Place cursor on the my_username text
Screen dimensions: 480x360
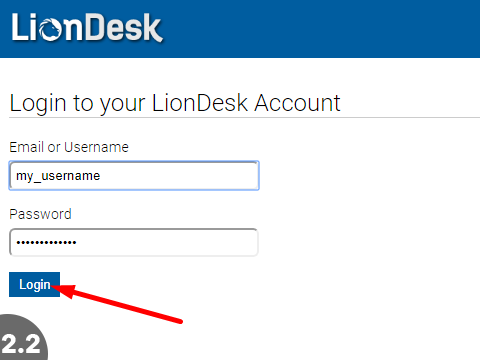(58, 176)
